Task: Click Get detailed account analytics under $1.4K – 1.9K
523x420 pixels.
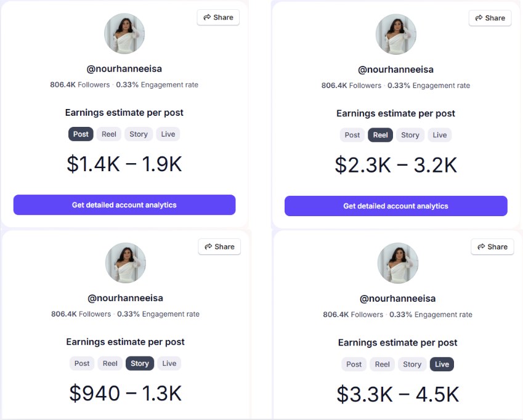Action: coord(124,204)
